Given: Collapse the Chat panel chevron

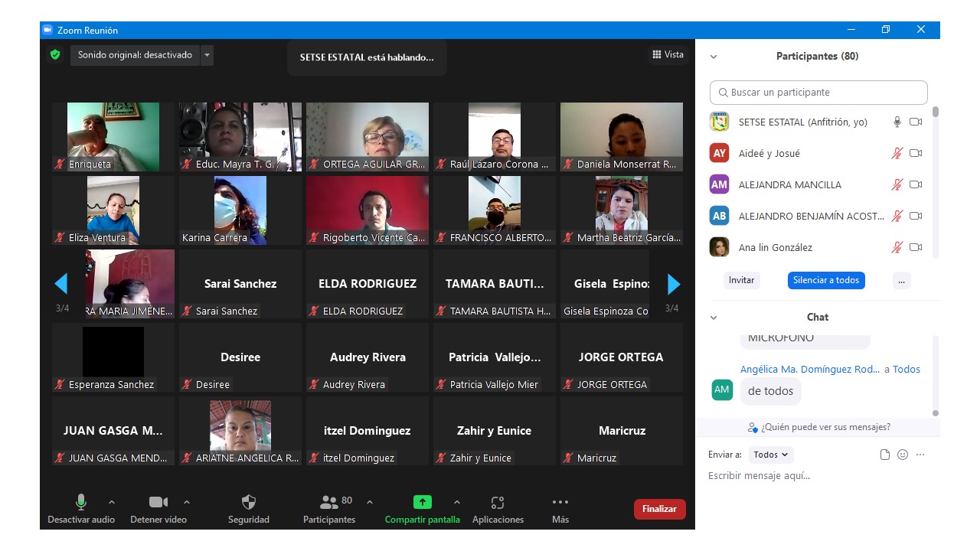Looking at the screenshot, I should [x=714, y=318].
